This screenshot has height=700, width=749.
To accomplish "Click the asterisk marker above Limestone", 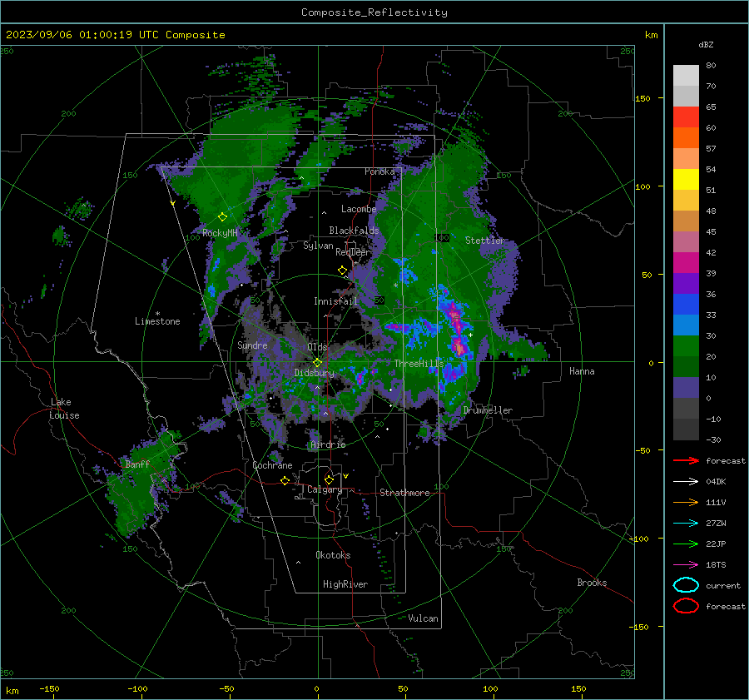I will pyautogui.click(x=157, y=314).
